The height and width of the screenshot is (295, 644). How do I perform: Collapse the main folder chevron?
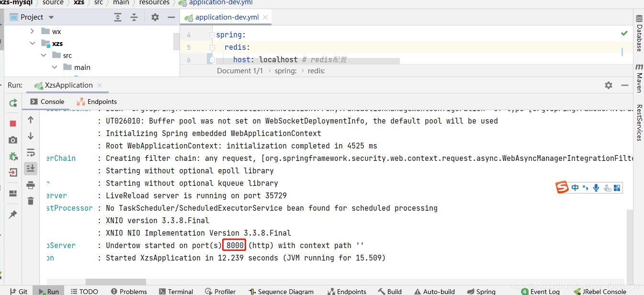[x=55, y=68]
